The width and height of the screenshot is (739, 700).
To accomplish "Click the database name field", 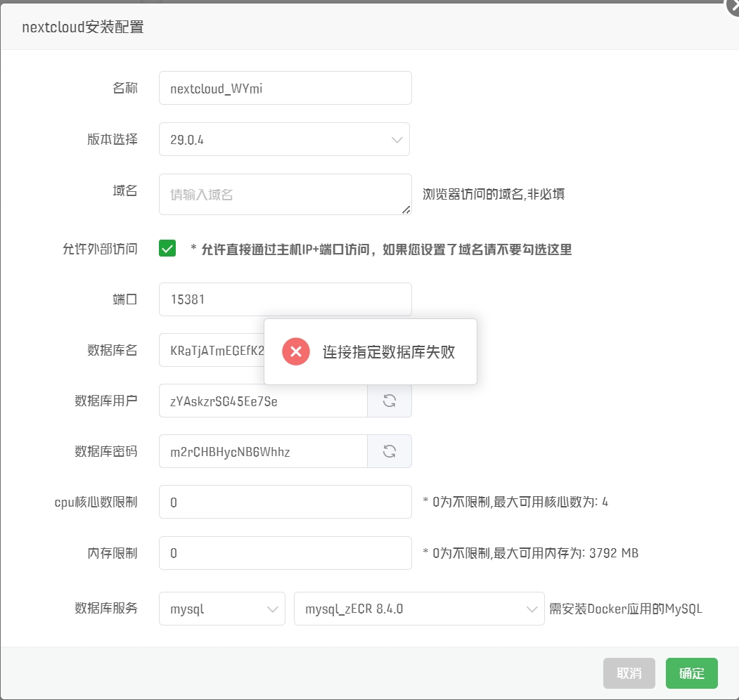I will click(212, 351).
